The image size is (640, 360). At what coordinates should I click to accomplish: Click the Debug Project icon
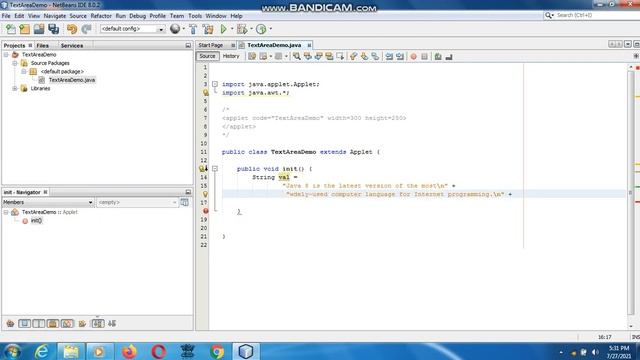point(242,29)
